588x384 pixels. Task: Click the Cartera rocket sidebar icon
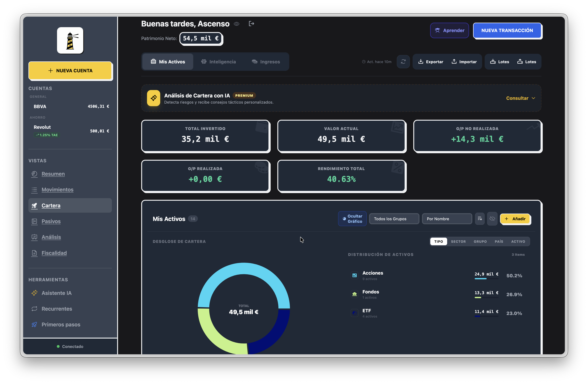(34, 205)
